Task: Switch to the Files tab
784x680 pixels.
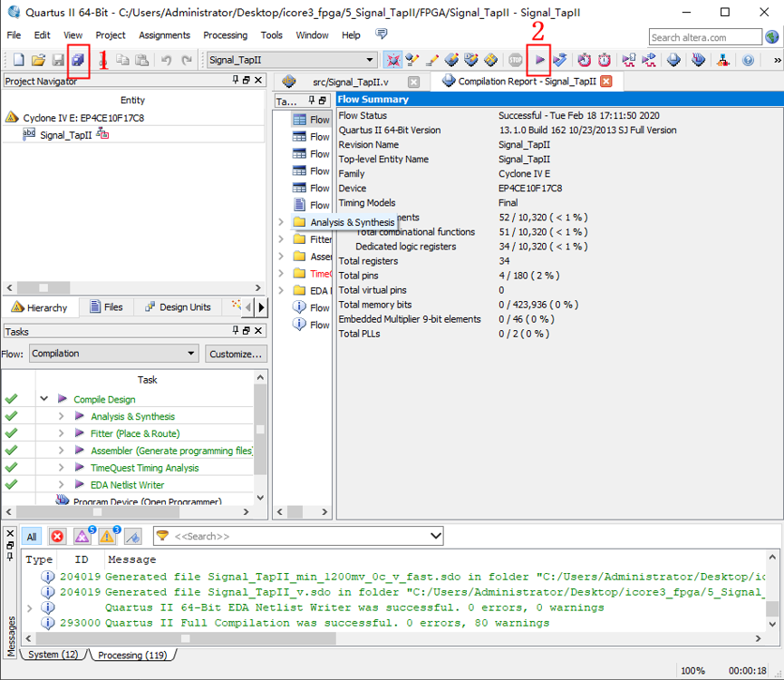Action: click(106, 307)
